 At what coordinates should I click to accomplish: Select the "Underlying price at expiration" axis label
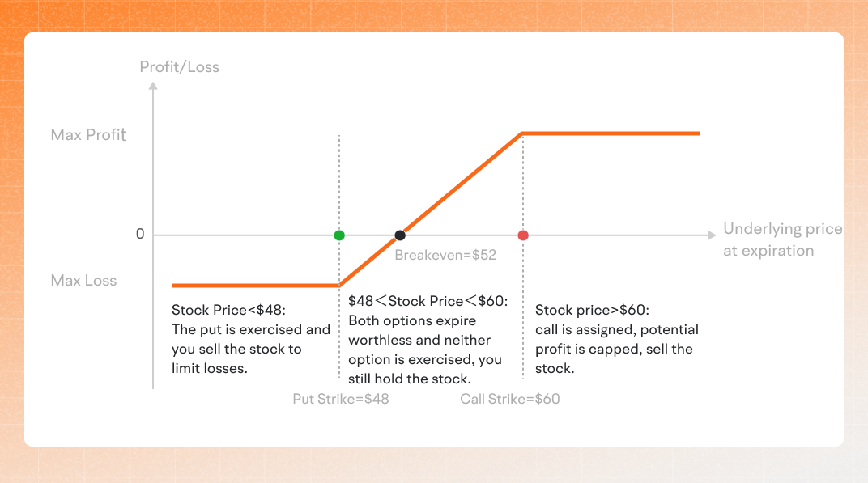point(781,239)
